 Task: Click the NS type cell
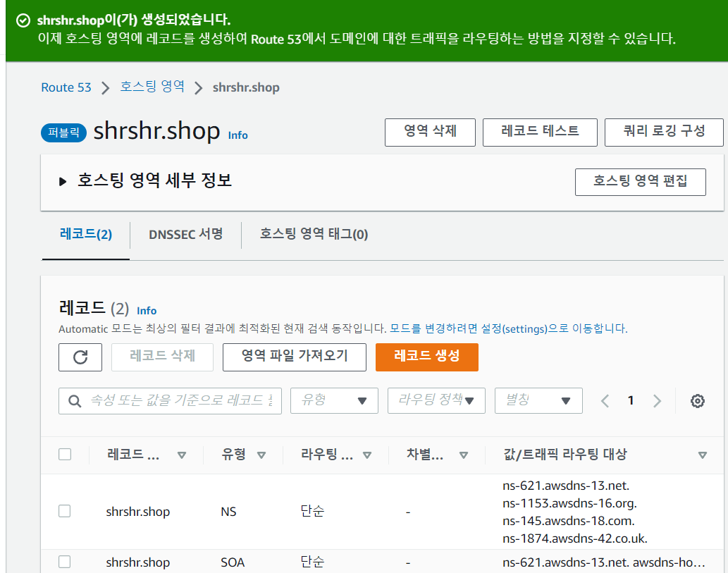point(228,512)
